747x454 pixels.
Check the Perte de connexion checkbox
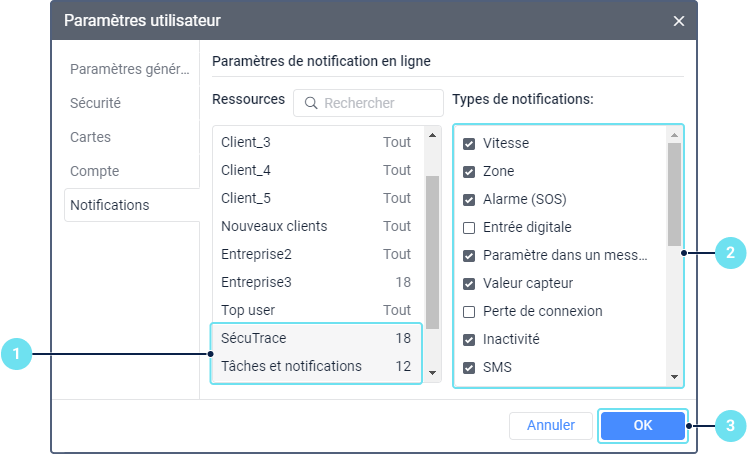[x=469, y=311]
